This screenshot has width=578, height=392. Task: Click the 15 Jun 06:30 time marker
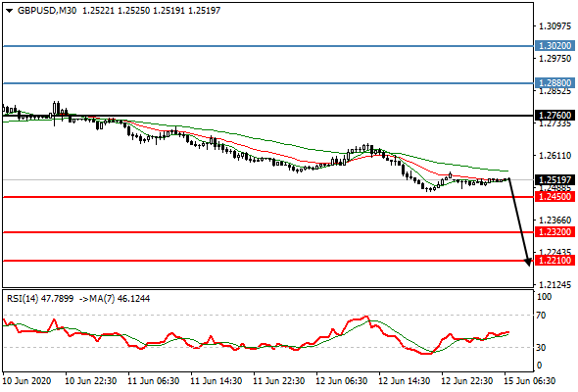(x=530, y=381)
